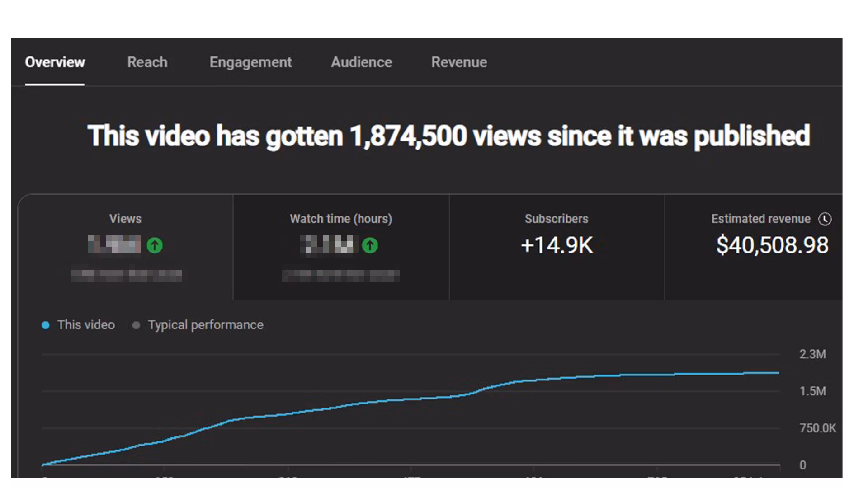This screenshot has width=868, height=488.
Task: Click the +14.9K Subscribers value
Action: pos(557,245)
